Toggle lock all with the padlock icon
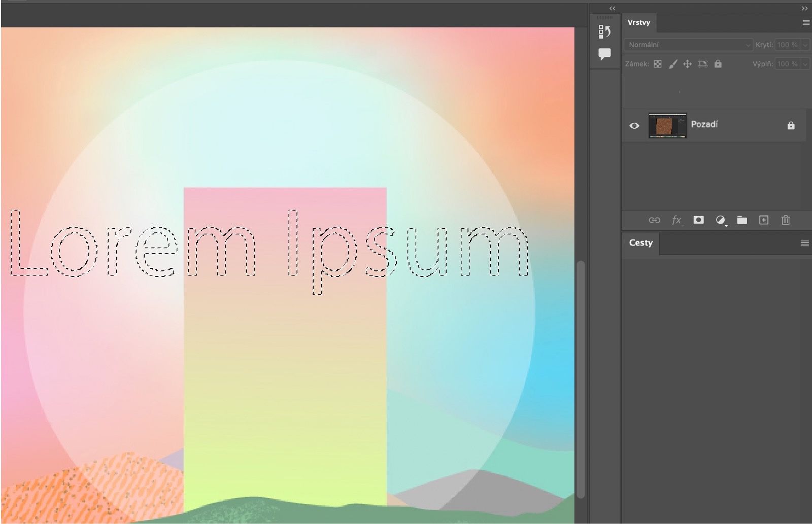Screen dimensions: 812x524 pyautogui.click(x=718, y=64)
